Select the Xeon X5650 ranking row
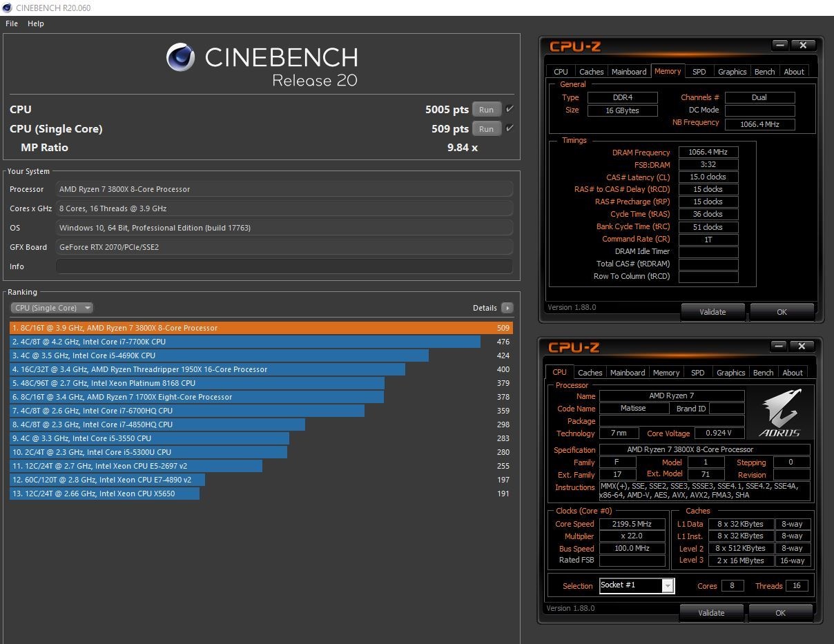Screen dimensions: 834x644 click(261, 494)
